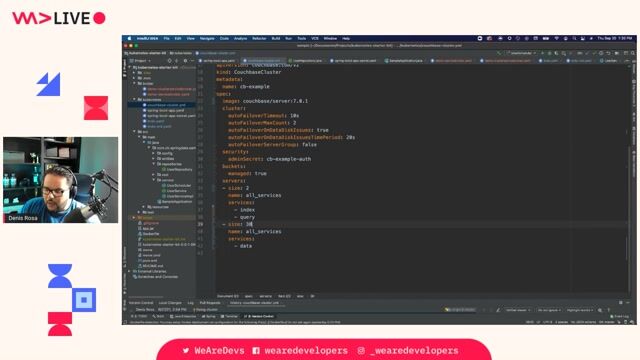The height and width of the screenshot is (360, 640).
Task: Select spring-boot-app-secret.yaml in Project tree
Action: pyautogui.click(x=171, y=116)
